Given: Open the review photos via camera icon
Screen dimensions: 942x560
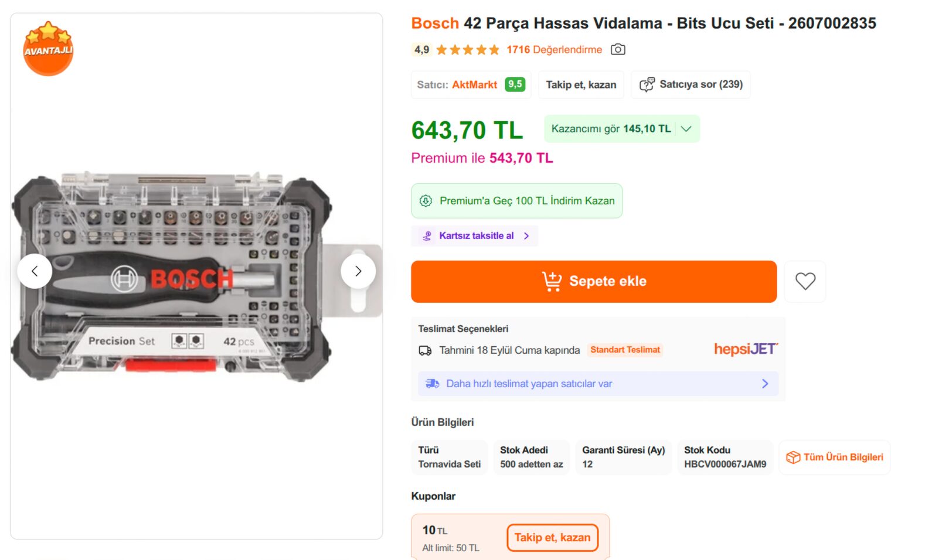Looking at the screenshot, I should point(618,50).
